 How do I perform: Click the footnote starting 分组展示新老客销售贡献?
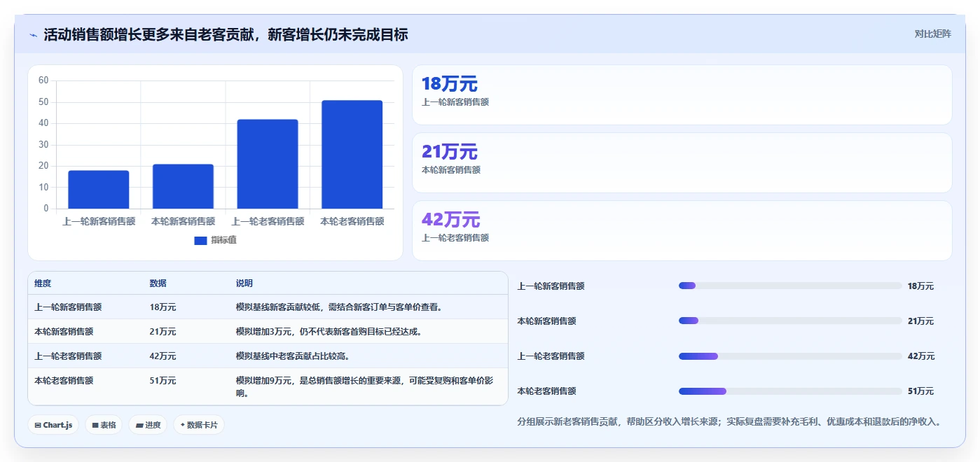(x=729, y=421)
